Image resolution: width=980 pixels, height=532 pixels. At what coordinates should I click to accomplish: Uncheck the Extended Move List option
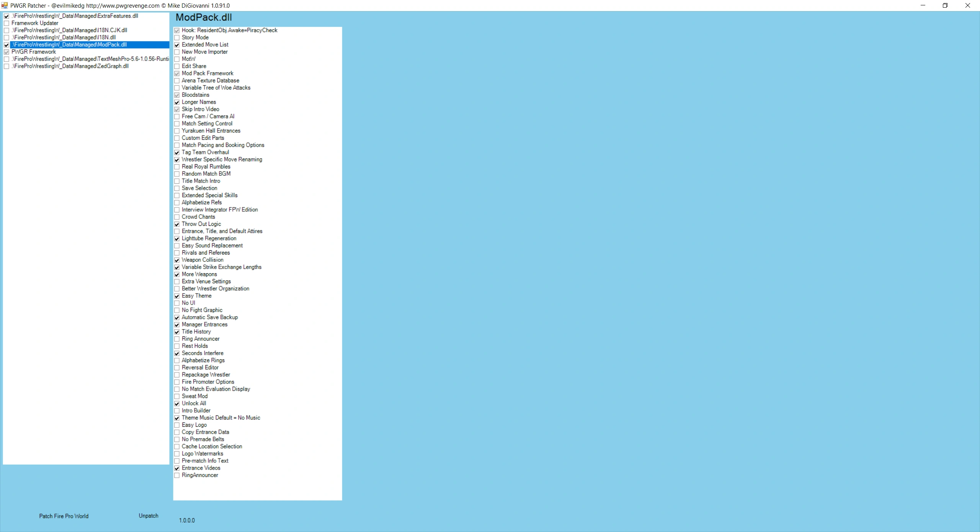pyautogui.click(x=177, y=45)
